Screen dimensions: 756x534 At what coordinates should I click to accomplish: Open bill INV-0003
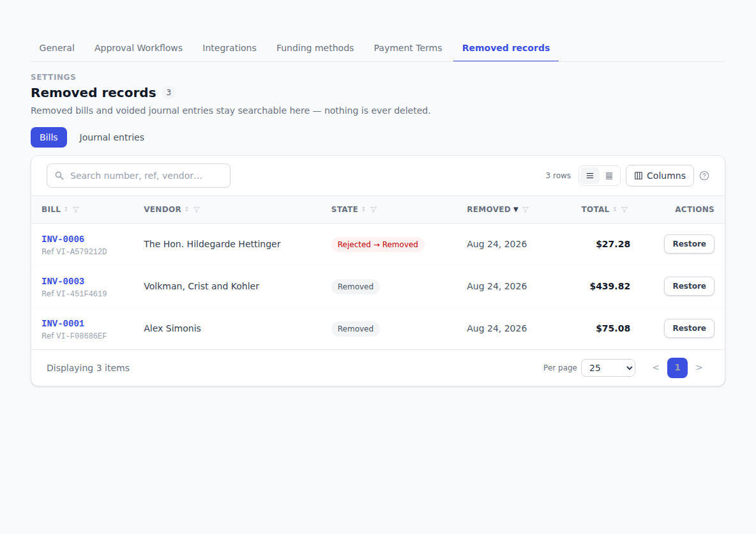(x=63, y=281)
